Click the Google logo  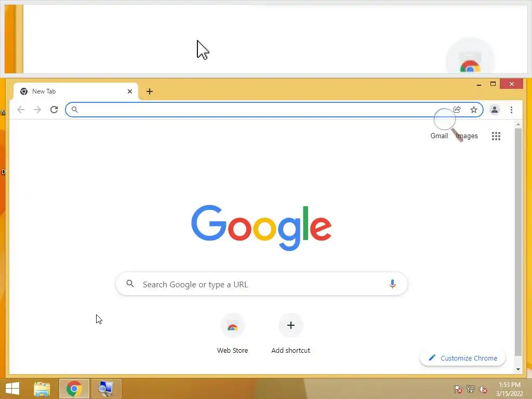tap(261, 228)
